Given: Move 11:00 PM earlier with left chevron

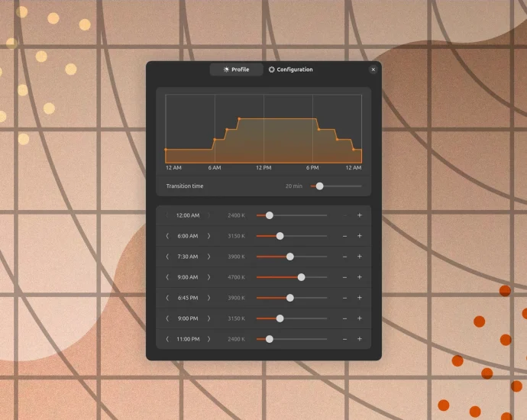Looking at the screenshot, I should pyautogui.click(x=167, y=339).
